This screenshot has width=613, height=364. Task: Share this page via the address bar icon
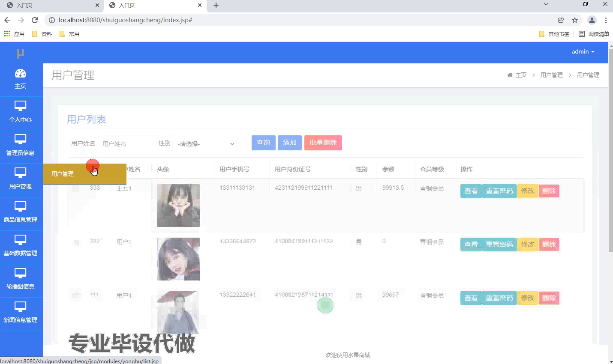pyautogui.click(x=561, y=20)
